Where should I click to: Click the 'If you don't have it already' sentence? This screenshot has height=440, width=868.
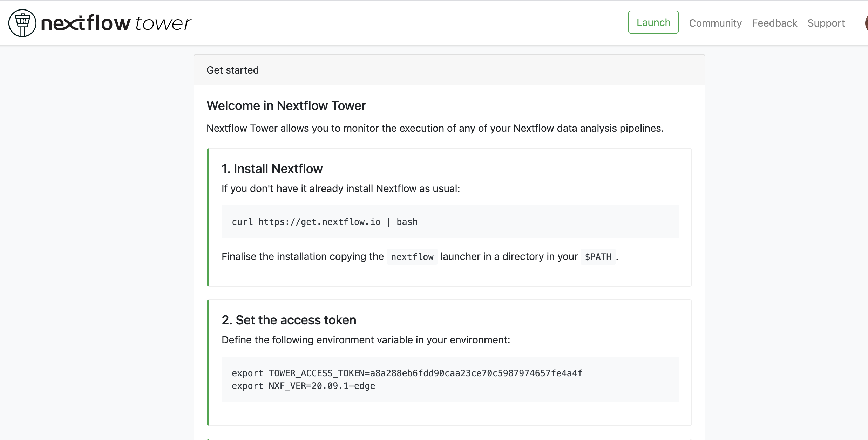(340, 188)
